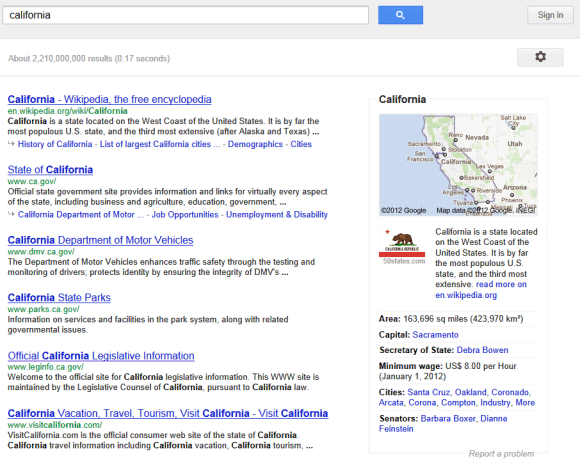Open History of California sitelink
This screenshot has height=463, width=580.
(55, 144)
